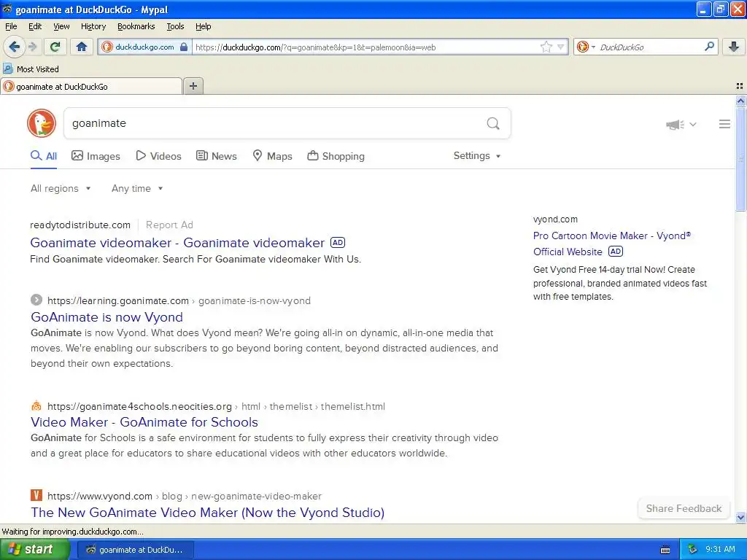Bookmark this page with the star icon
This screenshot has width=747, height=560.
tap(546, 47)
